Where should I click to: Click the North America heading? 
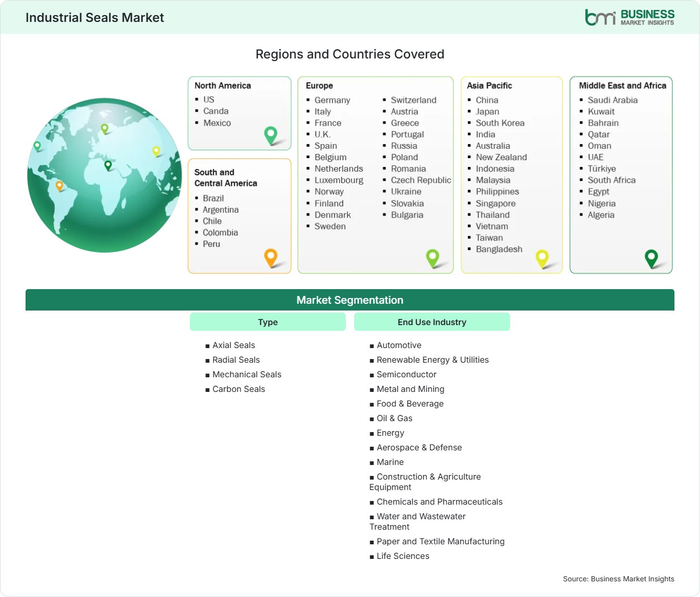tap(223, 86)
